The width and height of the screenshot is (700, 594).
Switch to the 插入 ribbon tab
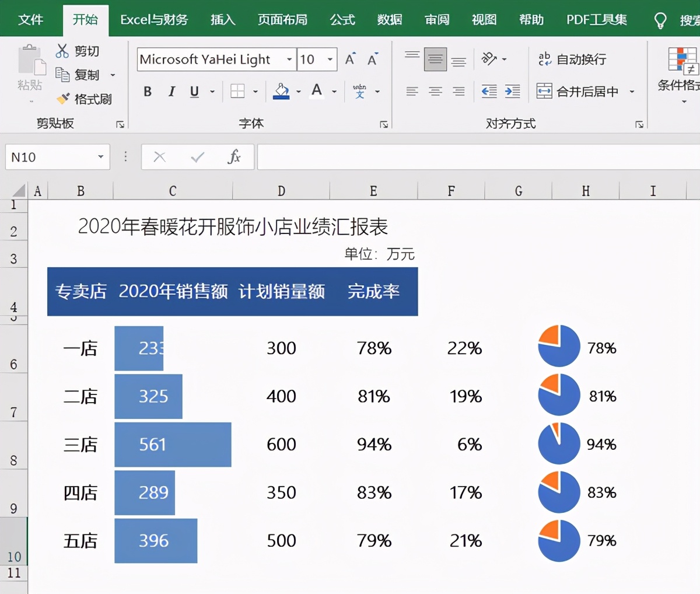click(222, 19)
